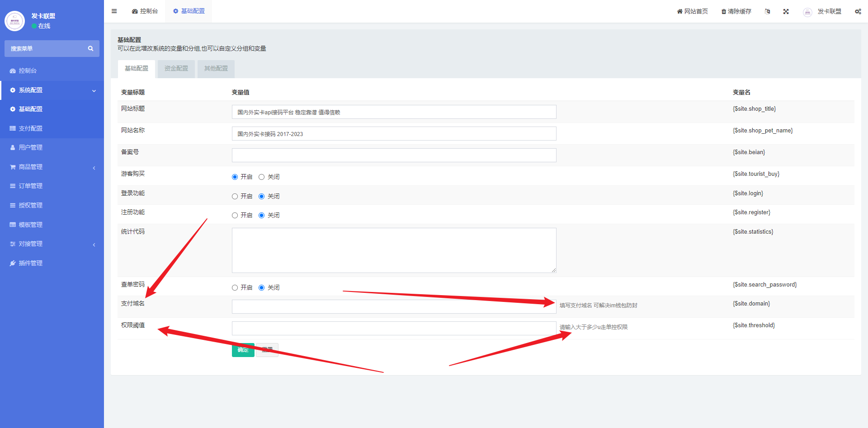The height and width of the screenshot is (428, 868).
Task: Click the 用户管理 user icon
Action: pos(13,148)
